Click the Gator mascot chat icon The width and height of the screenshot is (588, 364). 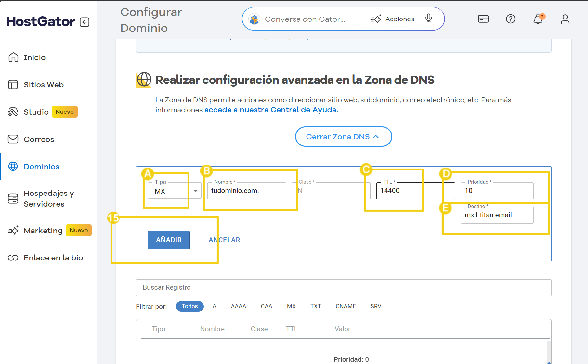point(254,19)
